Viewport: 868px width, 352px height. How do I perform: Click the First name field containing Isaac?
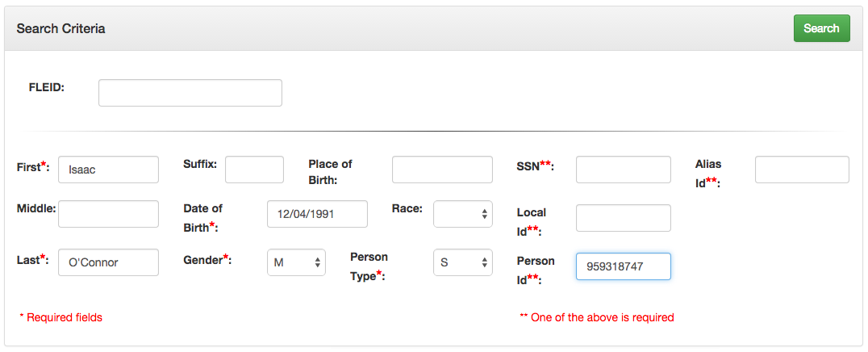pos(108,170)
